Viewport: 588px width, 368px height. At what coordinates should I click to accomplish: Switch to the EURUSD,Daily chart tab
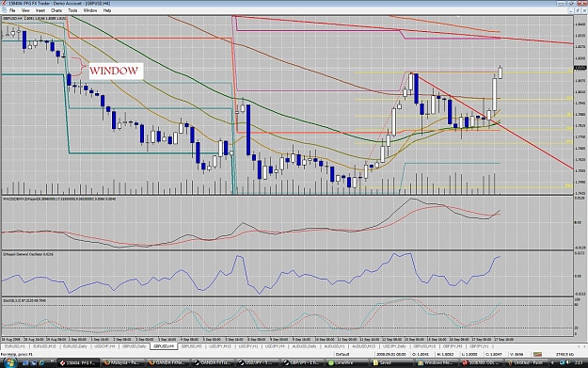pos(75,346)
